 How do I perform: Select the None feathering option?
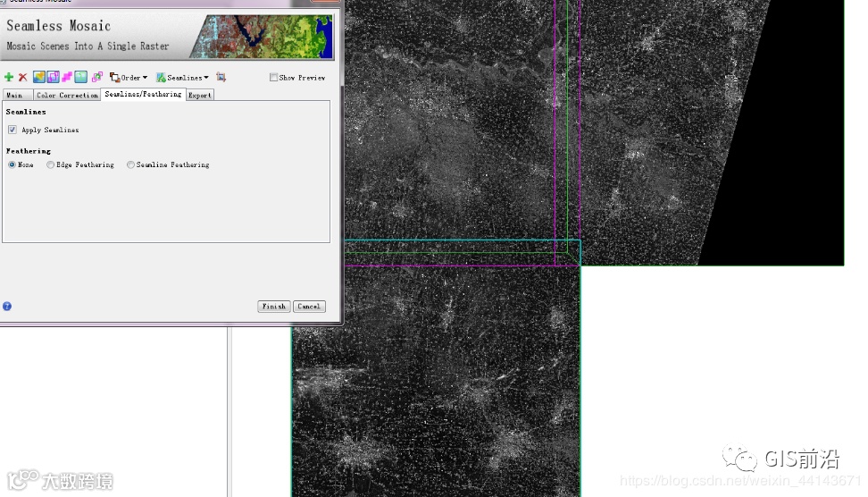point(12,164)
